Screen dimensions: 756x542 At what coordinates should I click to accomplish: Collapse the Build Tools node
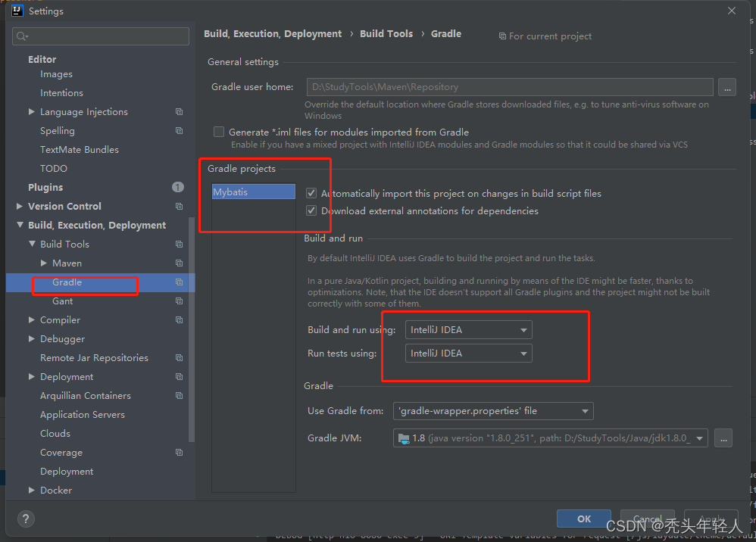point(32,244)
